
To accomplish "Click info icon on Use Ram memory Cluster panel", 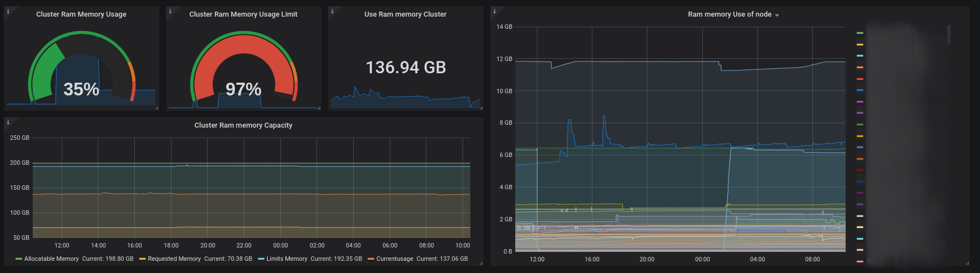I will click(332, 11).
